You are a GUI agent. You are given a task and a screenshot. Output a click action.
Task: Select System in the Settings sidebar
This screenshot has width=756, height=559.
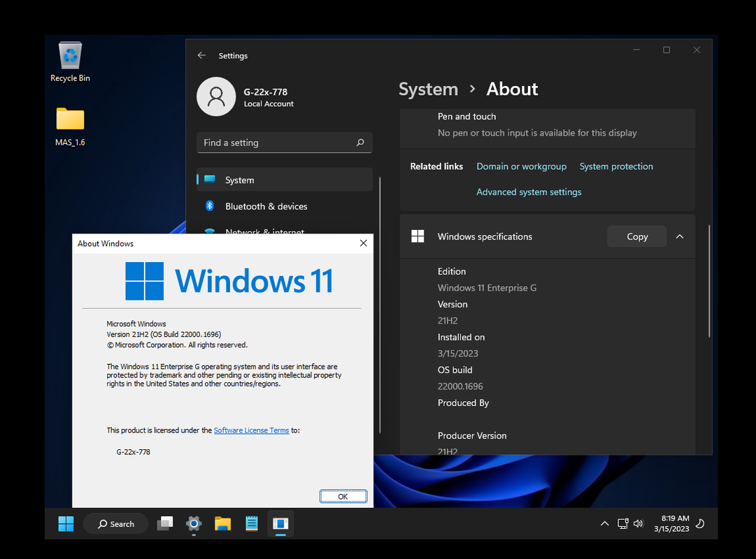coord(285,180)
